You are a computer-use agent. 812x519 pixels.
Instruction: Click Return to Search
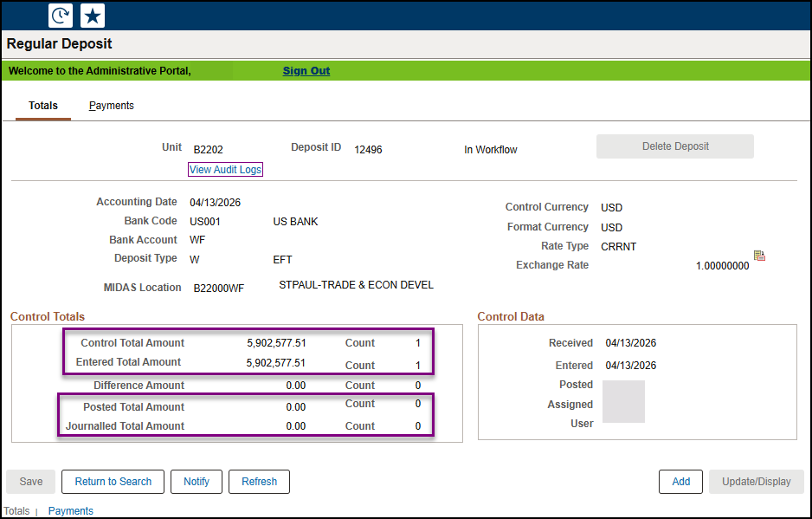click(113, 481)
